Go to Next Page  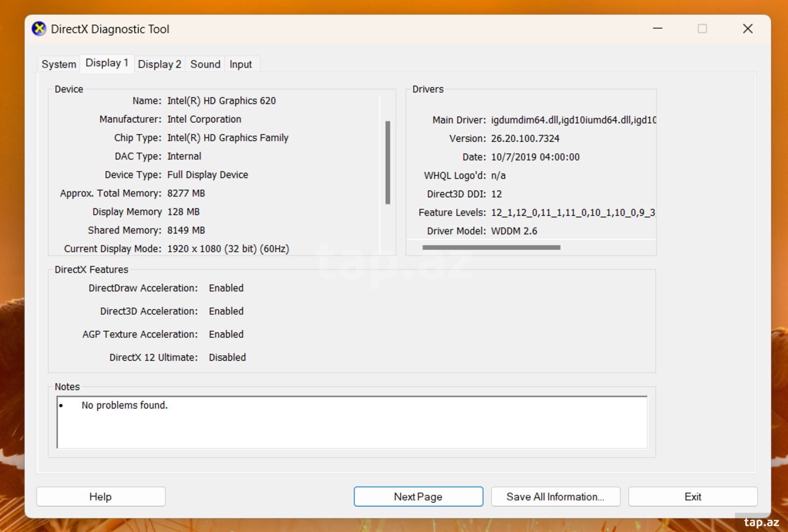click(418, 497)
